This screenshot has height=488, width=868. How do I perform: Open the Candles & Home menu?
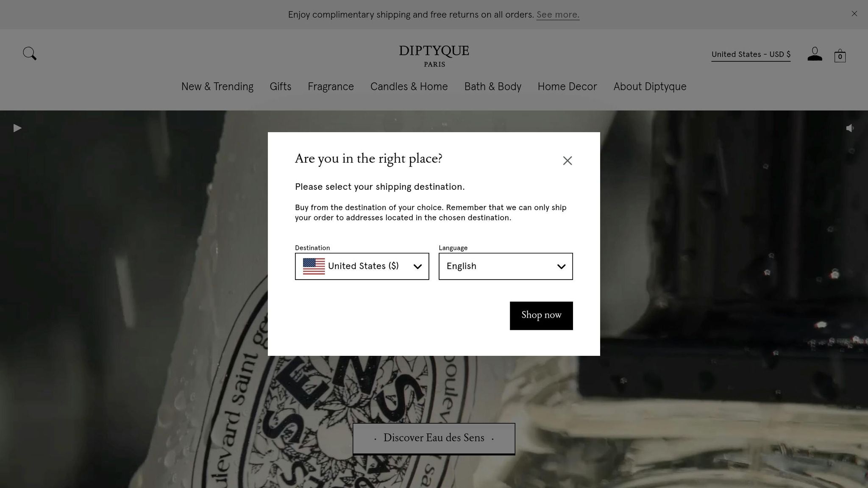(409, 87)
